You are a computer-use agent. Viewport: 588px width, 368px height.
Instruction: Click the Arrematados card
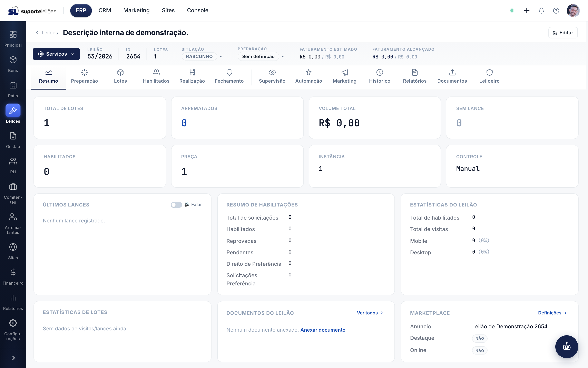click(x=237, y=118)
